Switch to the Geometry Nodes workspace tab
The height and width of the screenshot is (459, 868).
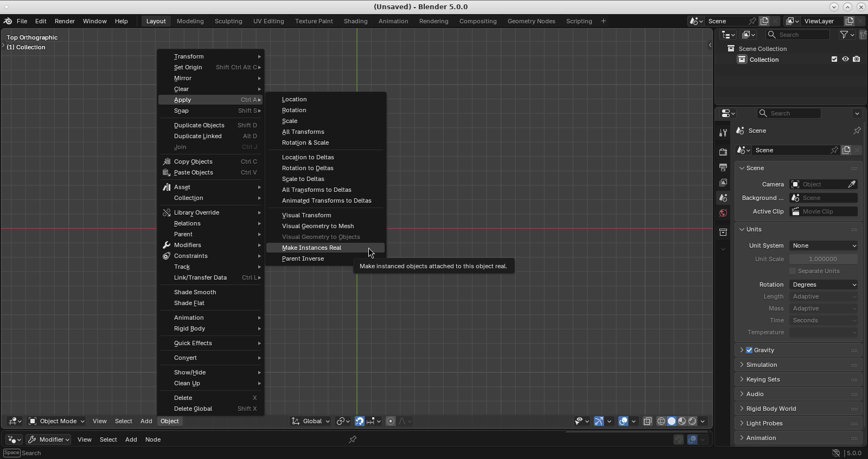point(531,21)
